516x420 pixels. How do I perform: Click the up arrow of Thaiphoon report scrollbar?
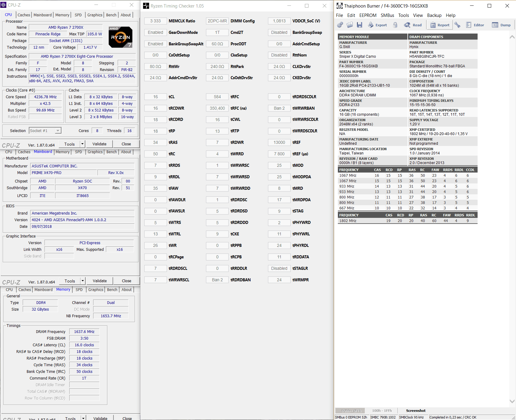coord(512,37)
